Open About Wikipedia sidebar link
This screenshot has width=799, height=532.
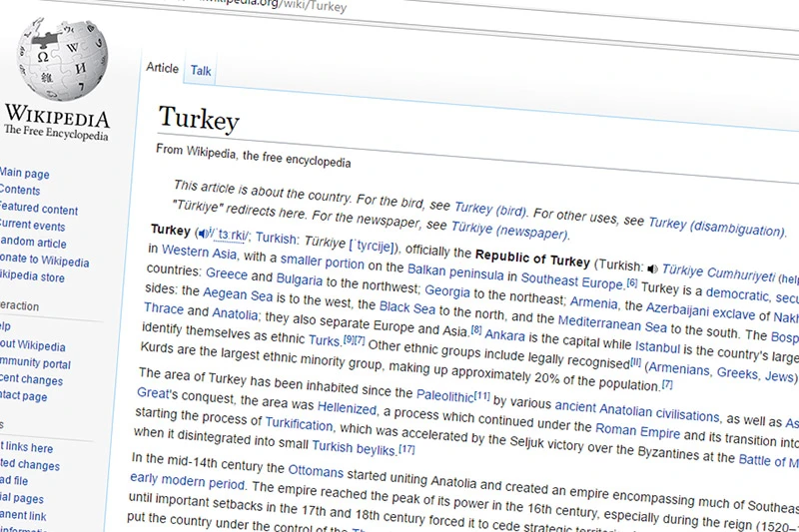coord(33,345)
